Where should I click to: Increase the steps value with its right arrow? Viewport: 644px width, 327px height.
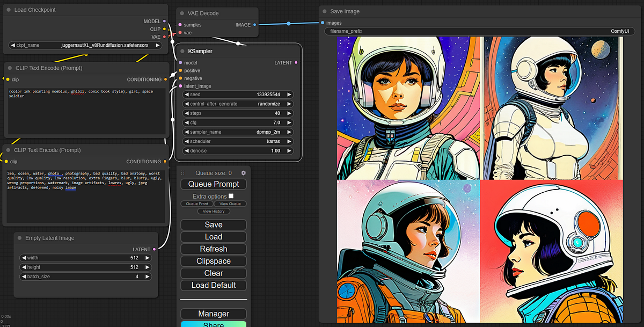(289, 113)
